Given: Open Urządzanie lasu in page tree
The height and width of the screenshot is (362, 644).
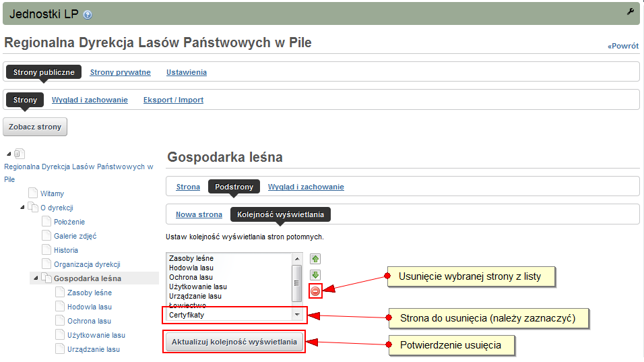Looking at the screenshot, I should 94,349.
